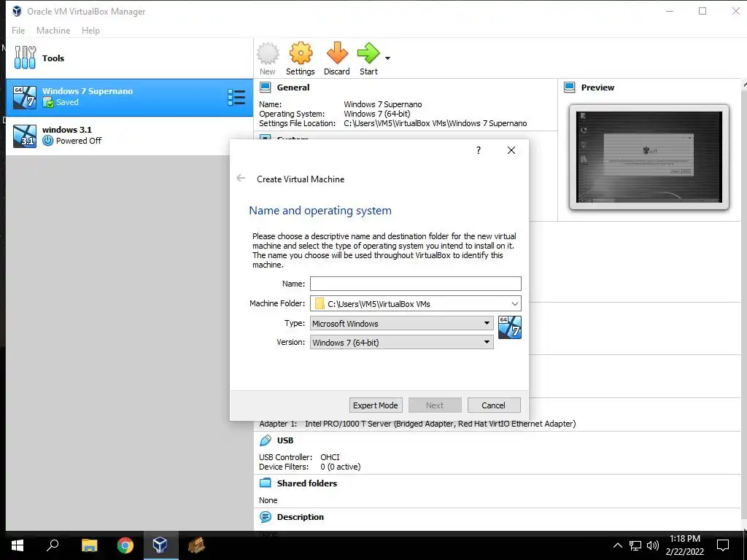Viewport: 747px width, 560px height.
Task: Click the USB Controller OHCI text
Action: (x=330, y=457)
